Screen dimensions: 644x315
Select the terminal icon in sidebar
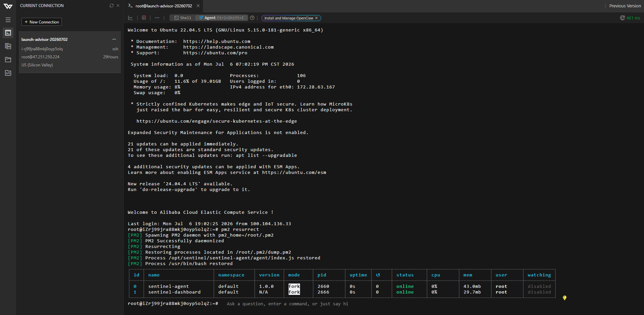pyautogui.click(x=8, y=33)
